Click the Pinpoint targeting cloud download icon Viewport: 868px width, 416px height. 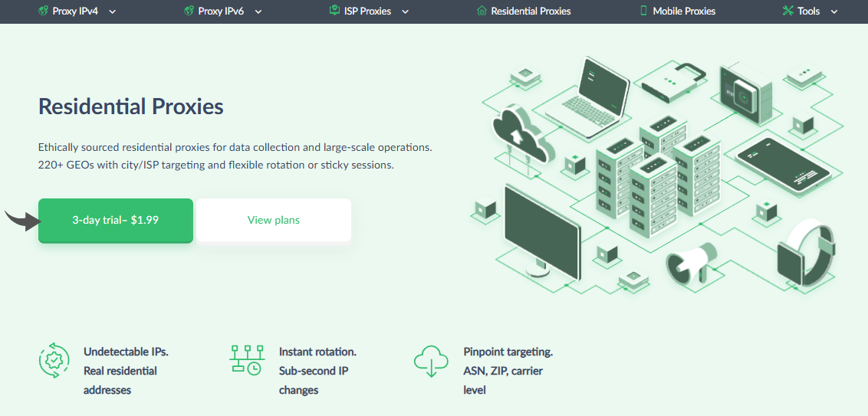(x=431, y=362)
